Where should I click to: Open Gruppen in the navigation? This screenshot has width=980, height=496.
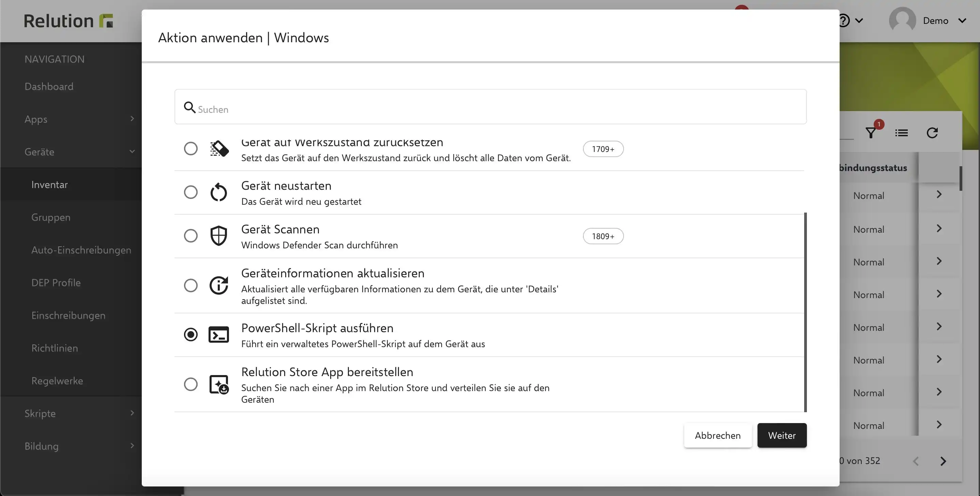coord(51,217)
